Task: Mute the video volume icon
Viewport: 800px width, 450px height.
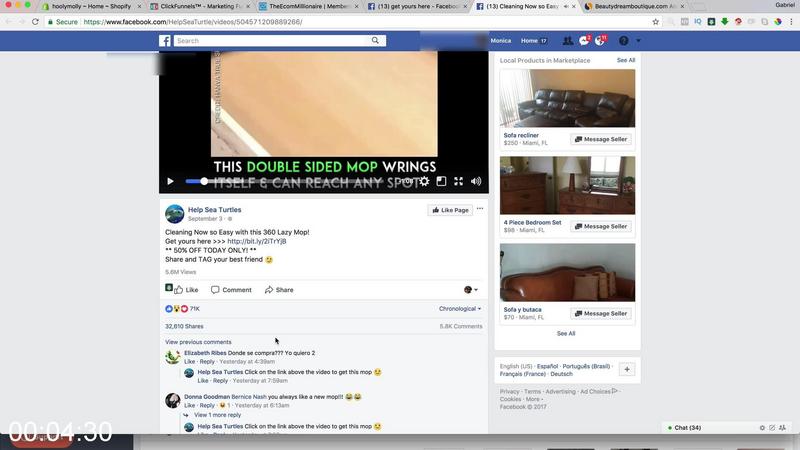Action: point(476,181)
